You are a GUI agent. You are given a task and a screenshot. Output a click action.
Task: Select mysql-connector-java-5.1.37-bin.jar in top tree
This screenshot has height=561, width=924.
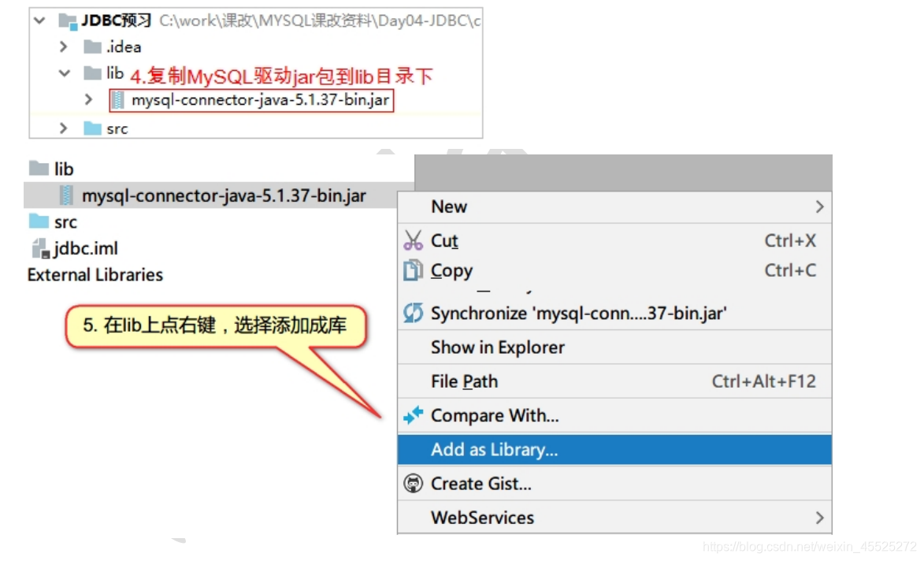[x=260, y=100]
